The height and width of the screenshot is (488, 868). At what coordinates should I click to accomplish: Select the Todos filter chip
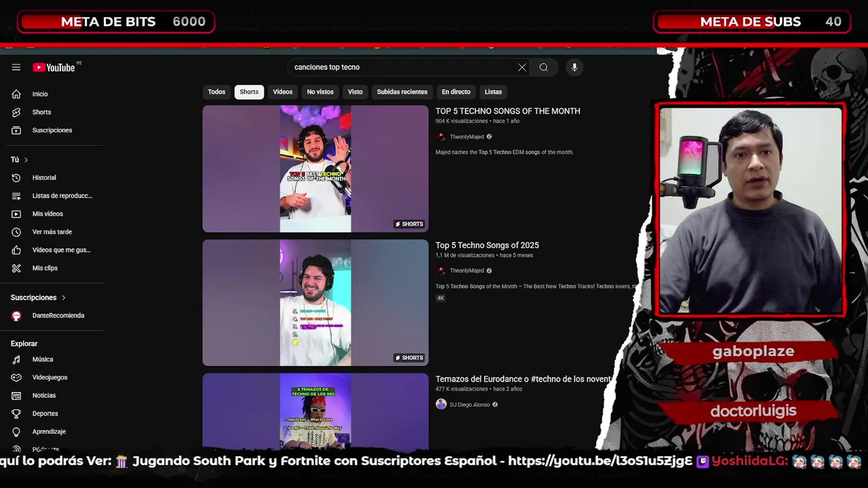(216, 92)
